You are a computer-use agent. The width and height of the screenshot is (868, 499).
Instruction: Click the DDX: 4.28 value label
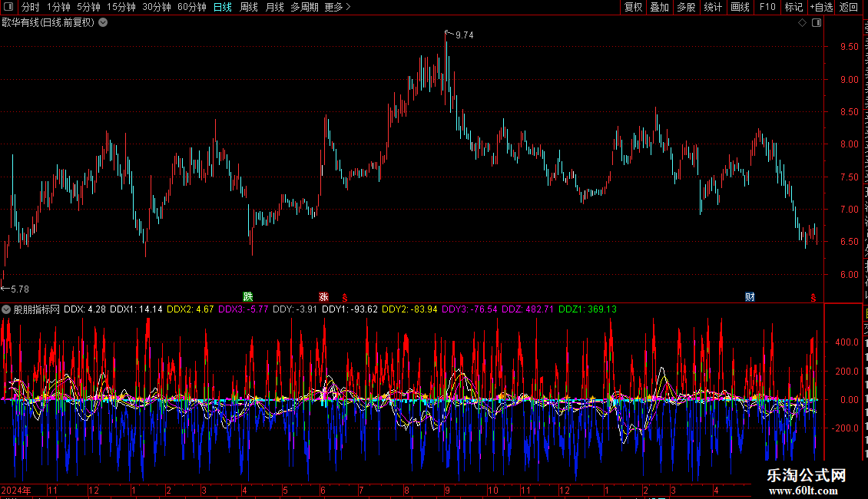click(84, 309)
